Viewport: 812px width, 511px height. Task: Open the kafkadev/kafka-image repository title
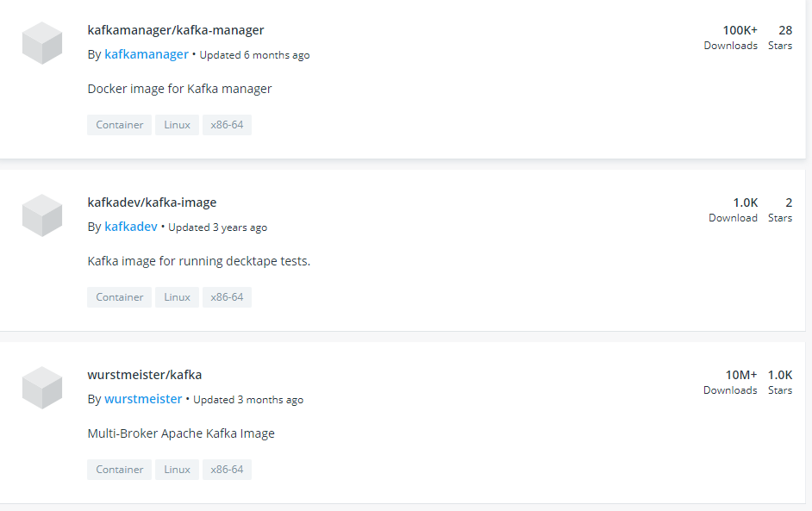click(152, 203)
